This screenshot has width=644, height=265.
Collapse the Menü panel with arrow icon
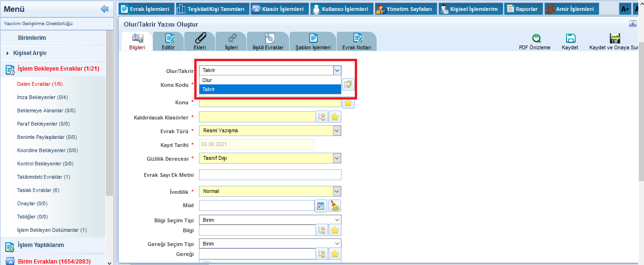pos(104,9)
